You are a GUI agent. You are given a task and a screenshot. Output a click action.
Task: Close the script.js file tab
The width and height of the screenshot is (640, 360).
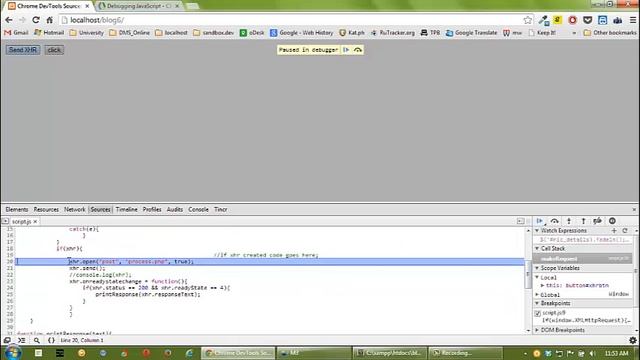pos(35,221)
